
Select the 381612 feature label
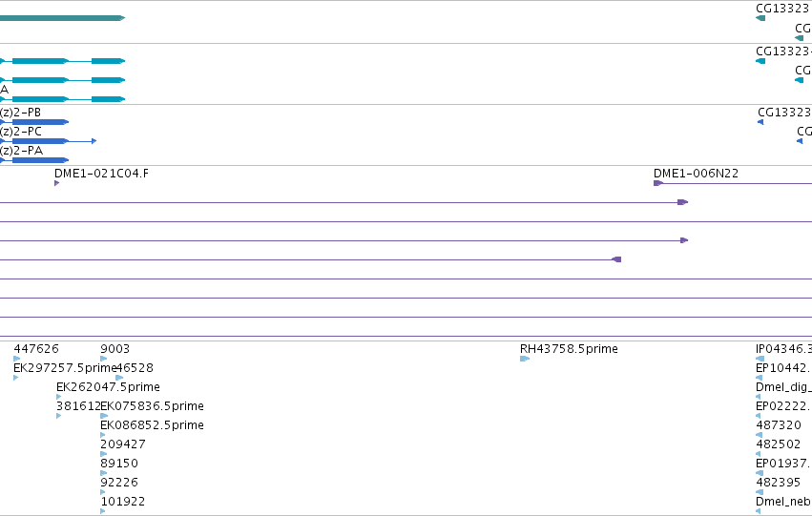(x=78, y=406)
